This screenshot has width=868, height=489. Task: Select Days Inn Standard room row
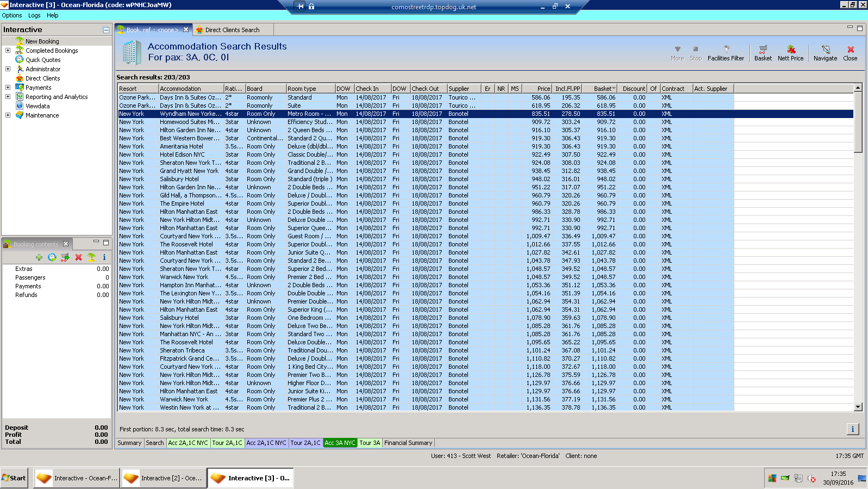[485, 97]
